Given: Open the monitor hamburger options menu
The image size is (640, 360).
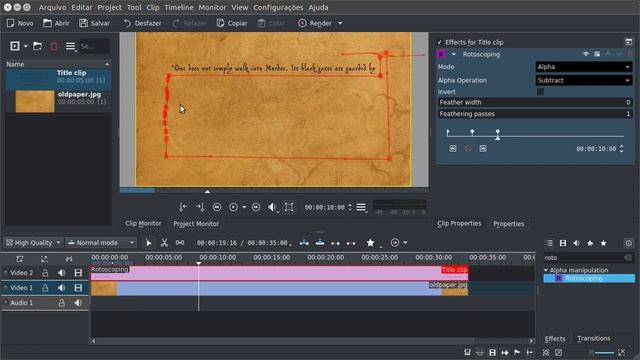Looking at the screenshot, I should point(361,207).
